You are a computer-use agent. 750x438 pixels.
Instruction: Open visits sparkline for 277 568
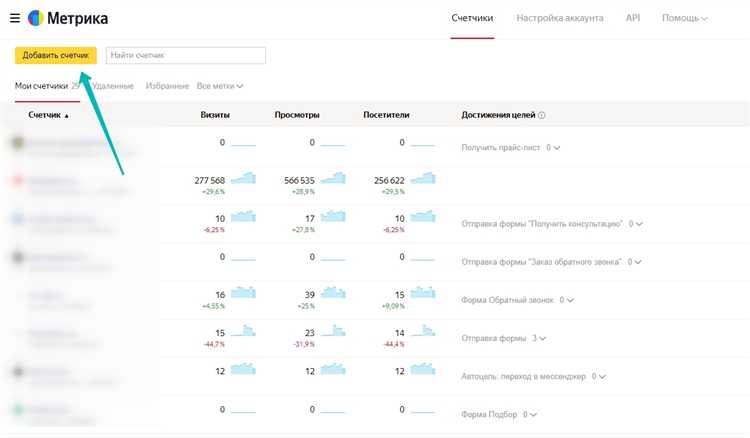click(243, 178)
